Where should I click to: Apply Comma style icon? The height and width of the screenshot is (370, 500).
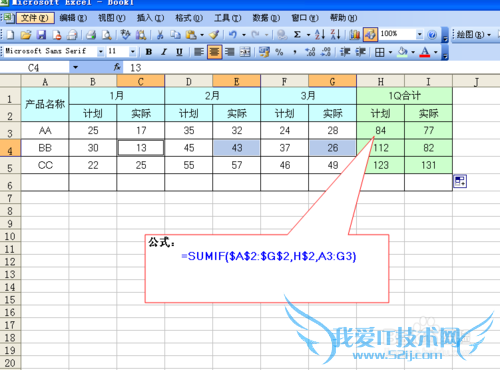[x=295, y=52]
